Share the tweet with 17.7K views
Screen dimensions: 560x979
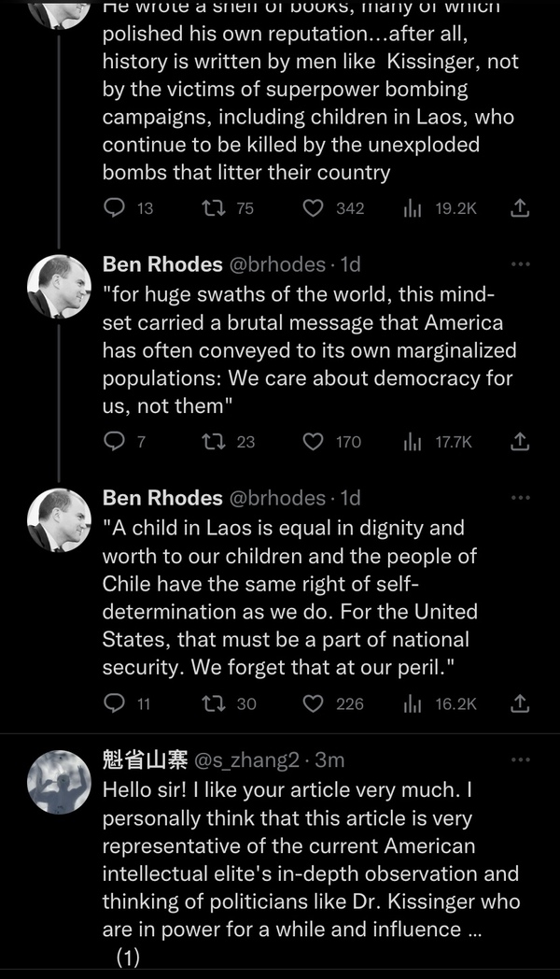pyautogui.click(x=521, y=441)
